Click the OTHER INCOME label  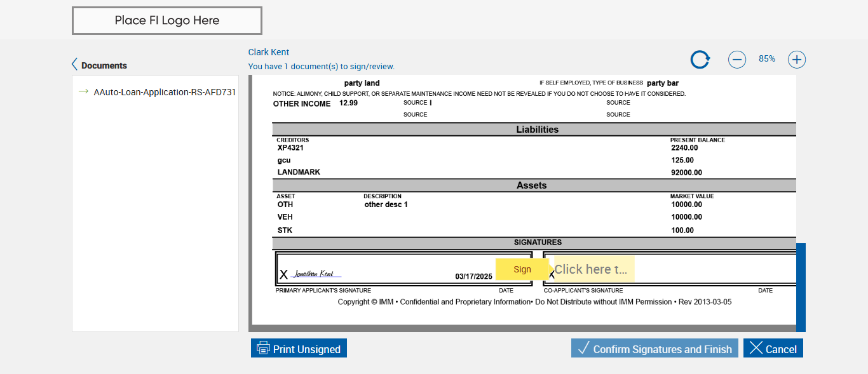click(x=302, y=104)
